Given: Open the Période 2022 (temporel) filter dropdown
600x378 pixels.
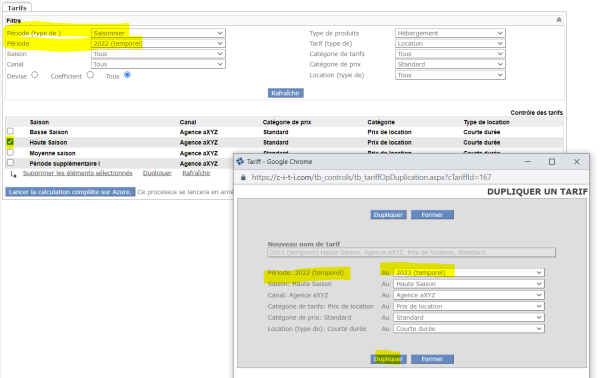Looking at the screenshot, I should tap(158, 44).
